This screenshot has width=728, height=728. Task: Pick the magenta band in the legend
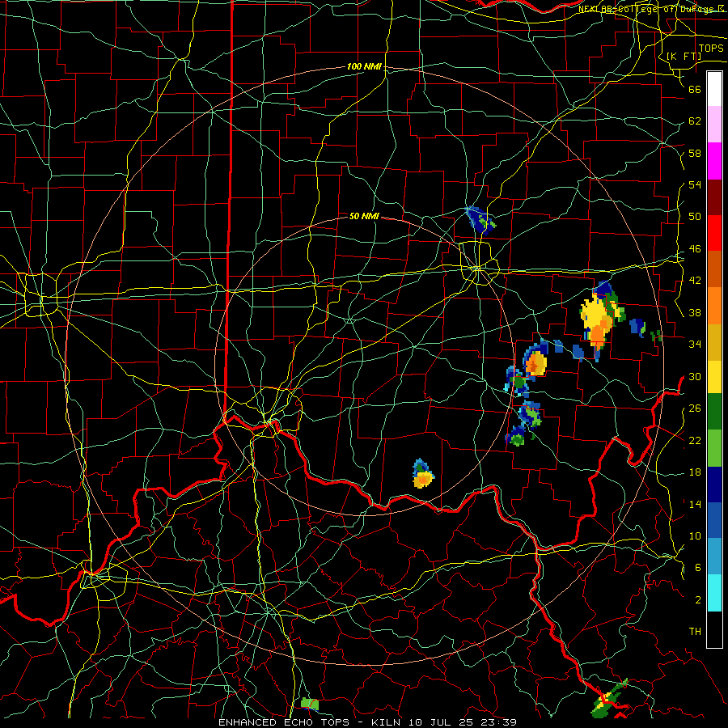coord(714,161)
